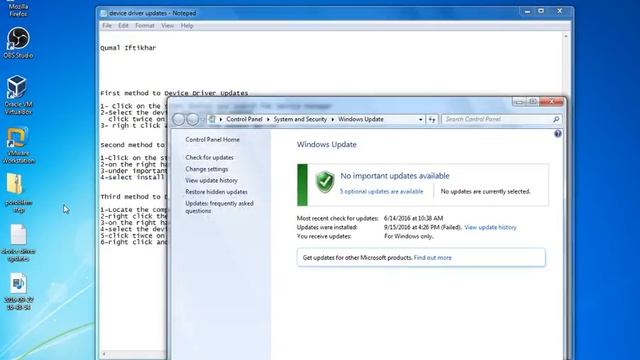640x360 pixels.
Task: Click the 'Qumal Iftikhar' line in Notepad
Action: 128,48
